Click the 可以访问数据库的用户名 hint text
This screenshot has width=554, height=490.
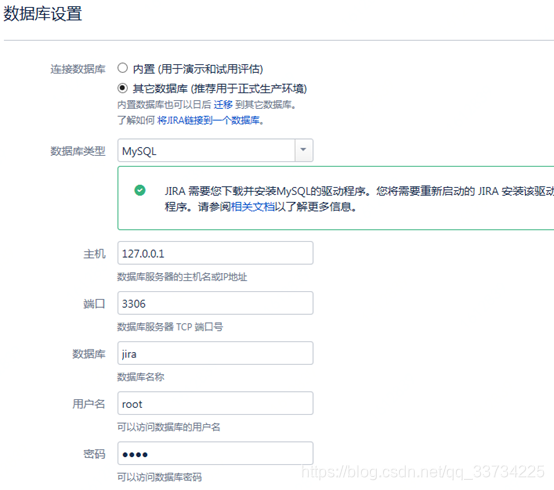coord(169,427)
